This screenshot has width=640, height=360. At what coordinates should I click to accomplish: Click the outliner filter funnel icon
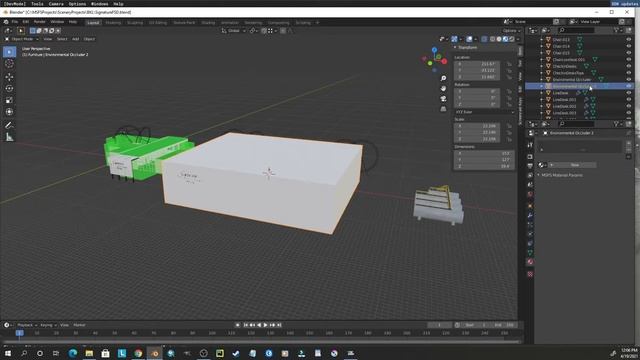pyautogui.click(x=617, y=30)
